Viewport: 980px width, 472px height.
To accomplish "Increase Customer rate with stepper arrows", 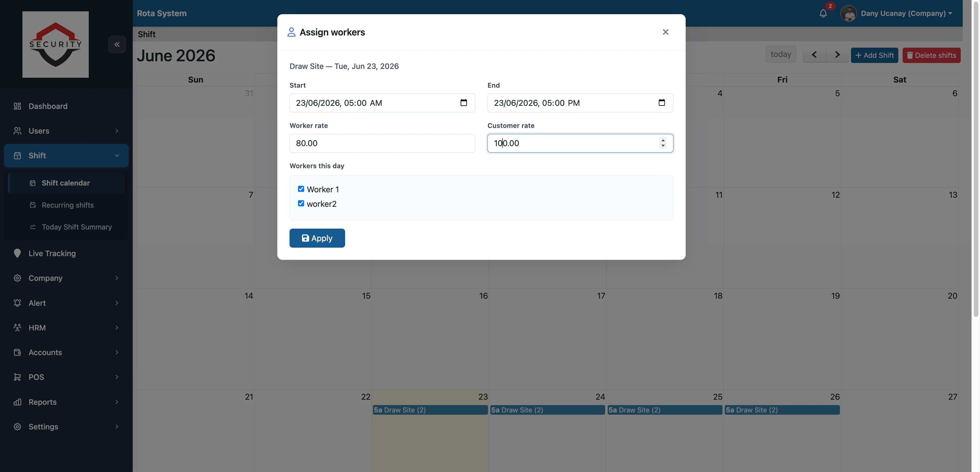I will (663, 140).
